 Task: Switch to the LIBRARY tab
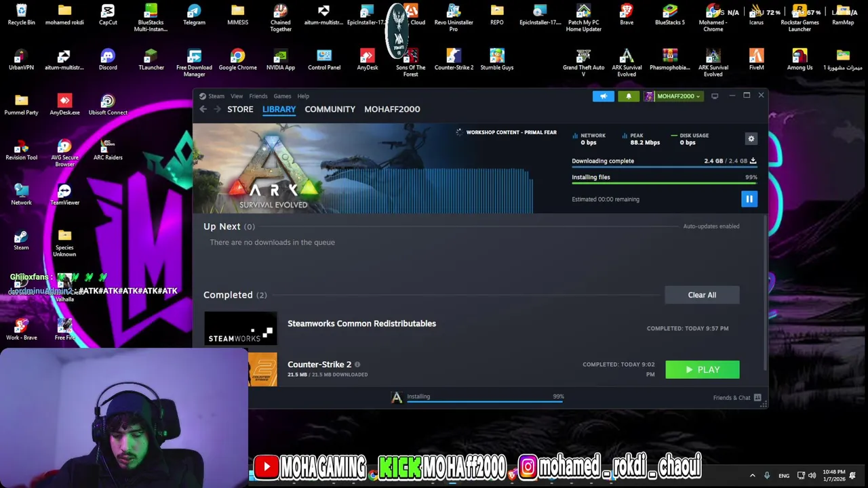[x=279, y=109]
